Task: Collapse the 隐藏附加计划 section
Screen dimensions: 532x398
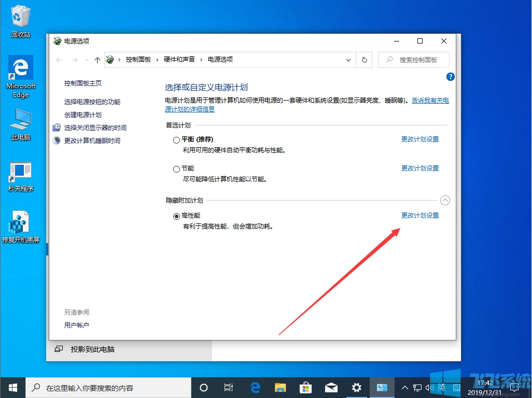Action: pyautogui.click(x=444, y=200)
